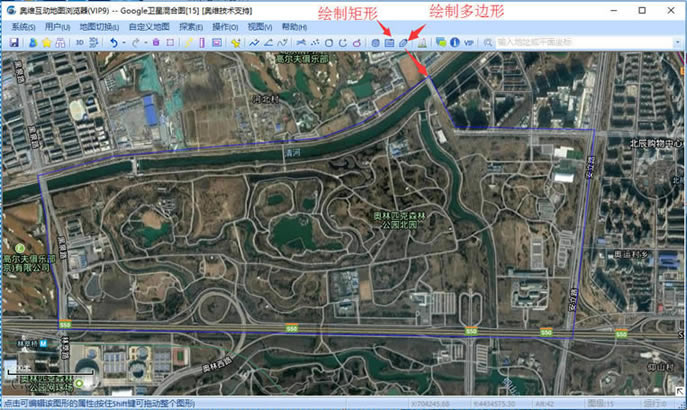Close the map browser window
Image resolution: width=687 pixels, height=410 pixels.
(x=671, y=10)
